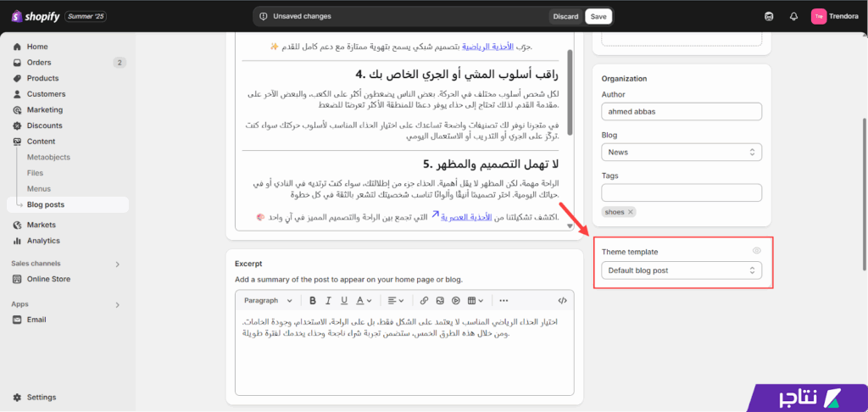Viewport: 868px width, 412px height.
Task: Open more formatting options ellipsis
Action: click(x=504, y=300)
